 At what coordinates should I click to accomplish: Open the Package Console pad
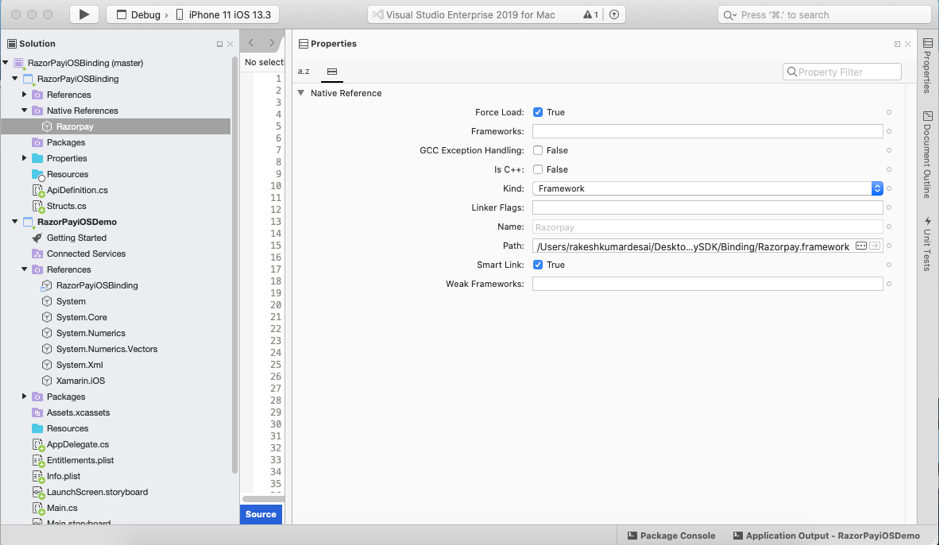pos(671,536)
